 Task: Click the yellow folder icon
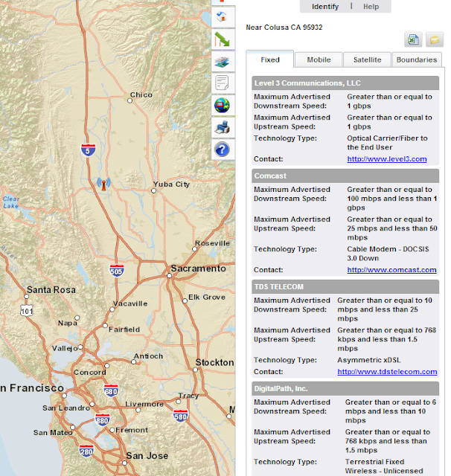435,39
